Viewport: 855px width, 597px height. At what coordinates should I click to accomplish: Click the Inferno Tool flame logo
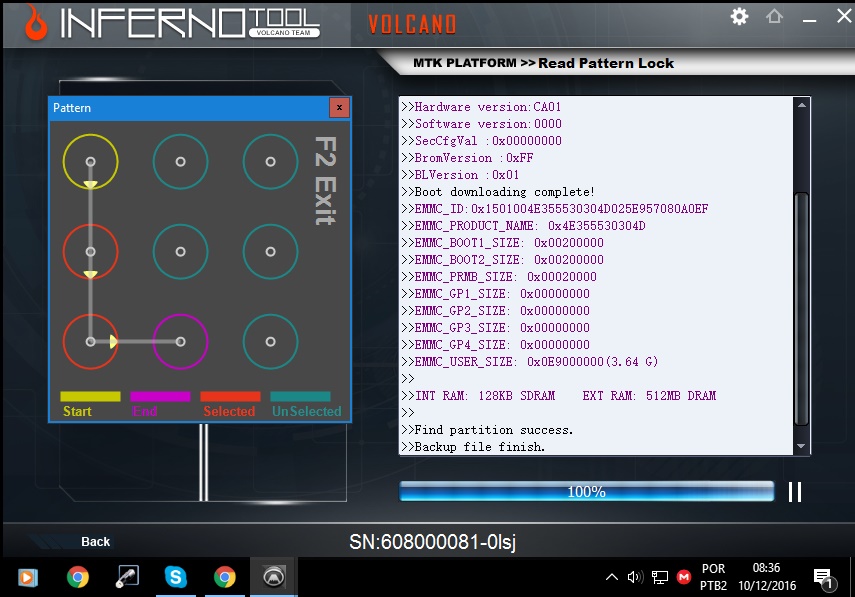tap(36, 23)
